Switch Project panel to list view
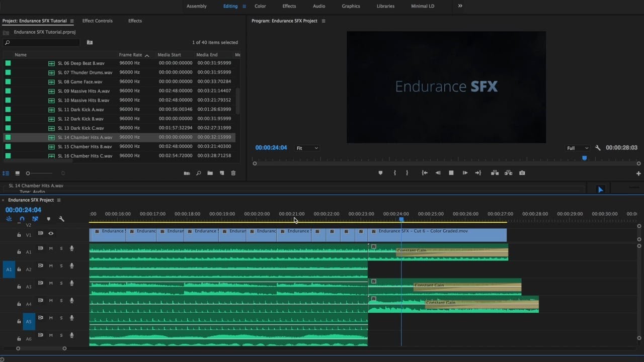Image resolution: width=644 pixels, height=362 pixels. point(6,173)
